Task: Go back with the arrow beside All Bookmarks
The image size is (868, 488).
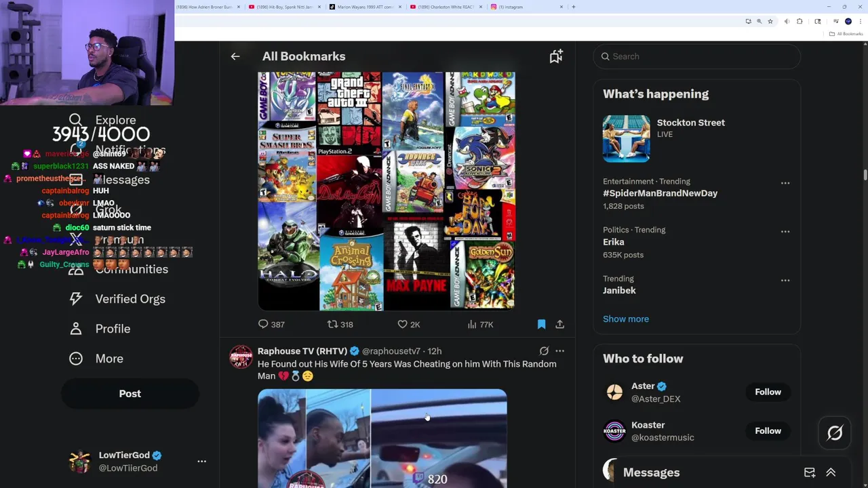Action: (x=235, y=56)
